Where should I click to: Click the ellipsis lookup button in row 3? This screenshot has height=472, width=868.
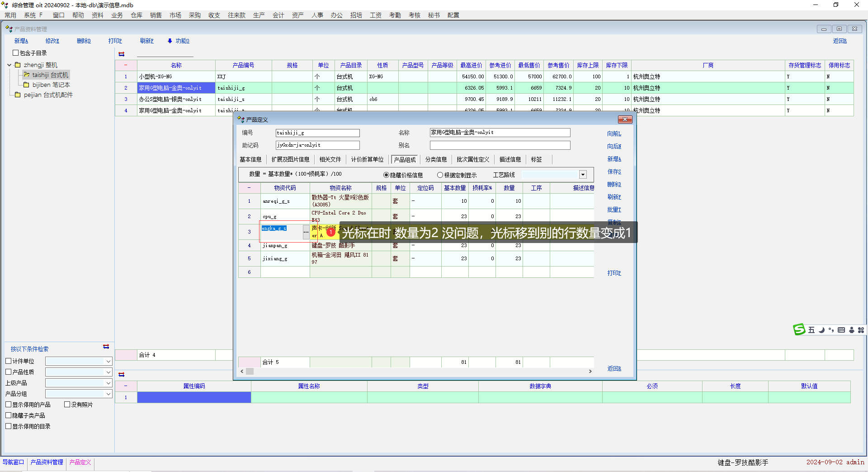306,232
